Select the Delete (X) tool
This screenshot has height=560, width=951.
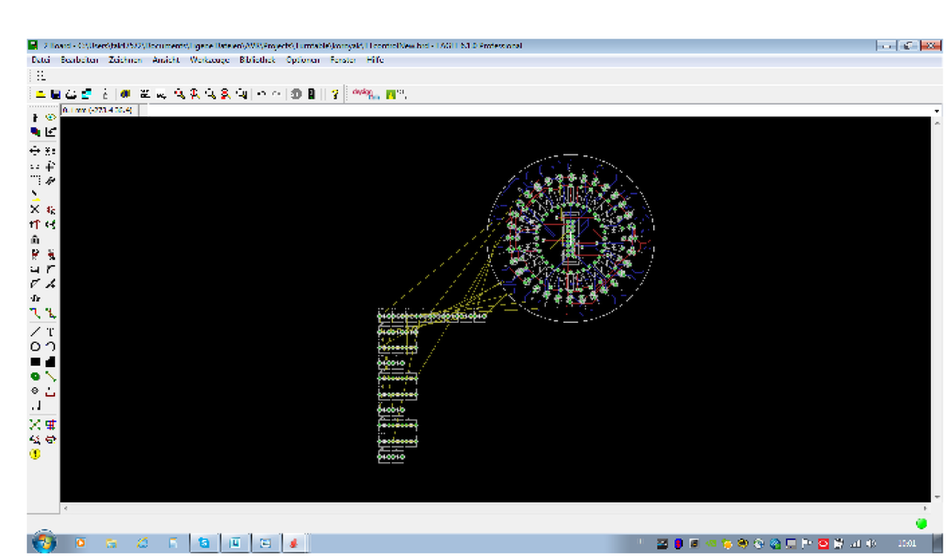click(35, 210)
